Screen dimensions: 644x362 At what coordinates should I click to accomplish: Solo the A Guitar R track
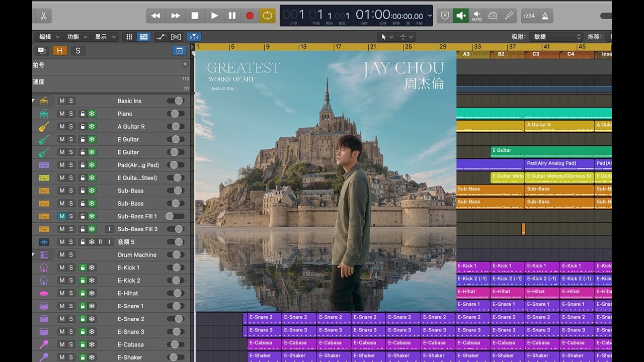coord(71,127)
